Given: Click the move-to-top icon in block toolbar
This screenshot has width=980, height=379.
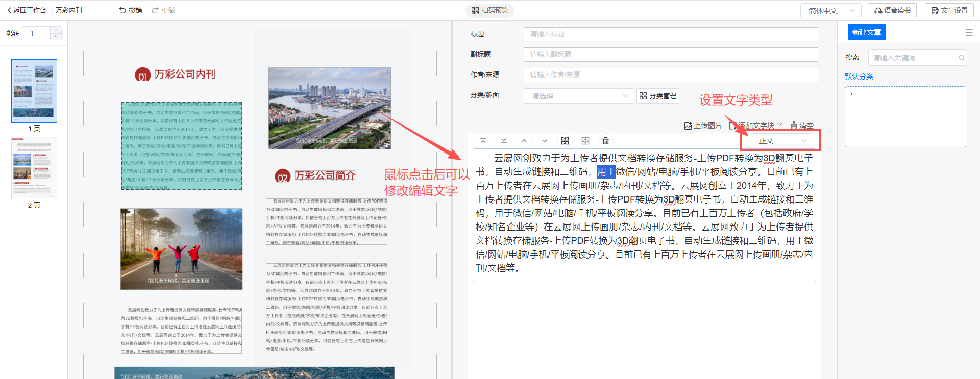Looking at the screenshot, I should pyautogui.click(x=483, y=141).
